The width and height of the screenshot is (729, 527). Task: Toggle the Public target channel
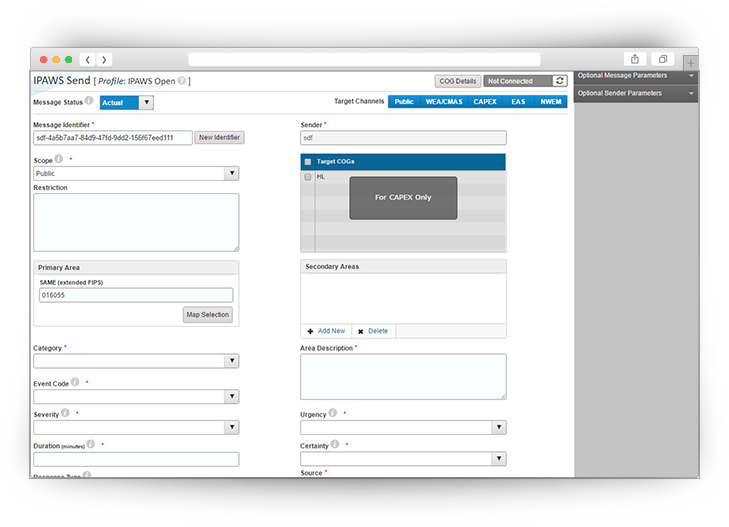[404, 102]
